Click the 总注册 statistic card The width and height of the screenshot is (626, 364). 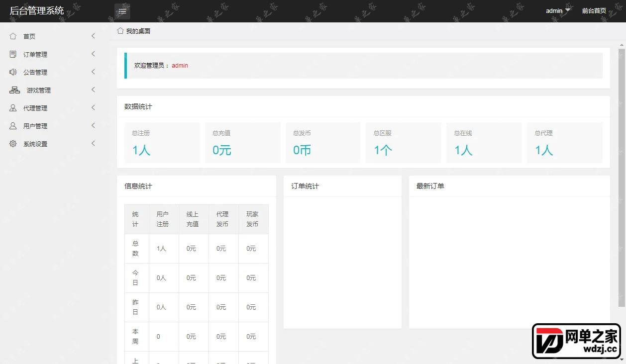point(162,143)
